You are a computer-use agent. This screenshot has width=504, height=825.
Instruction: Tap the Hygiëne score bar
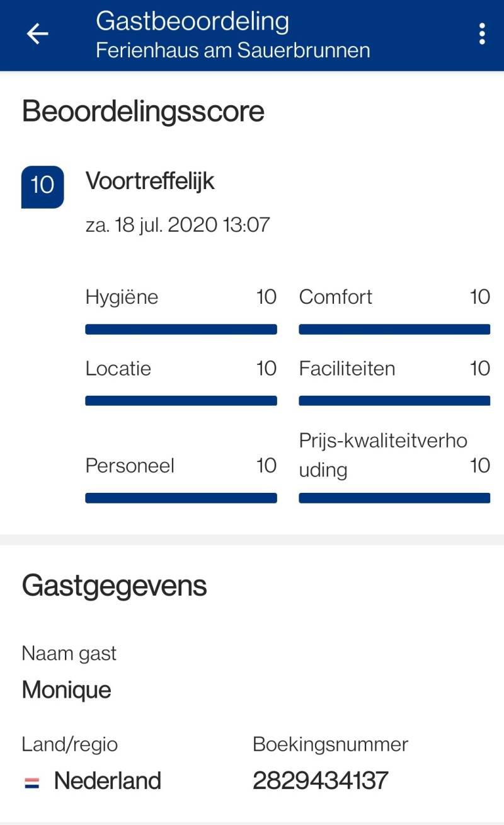click(x=181, y=329)
